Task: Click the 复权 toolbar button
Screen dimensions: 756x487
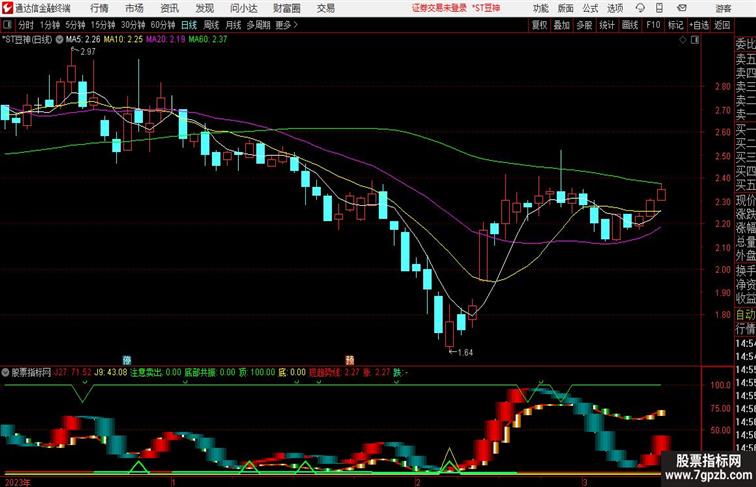Action: point(539,25)
